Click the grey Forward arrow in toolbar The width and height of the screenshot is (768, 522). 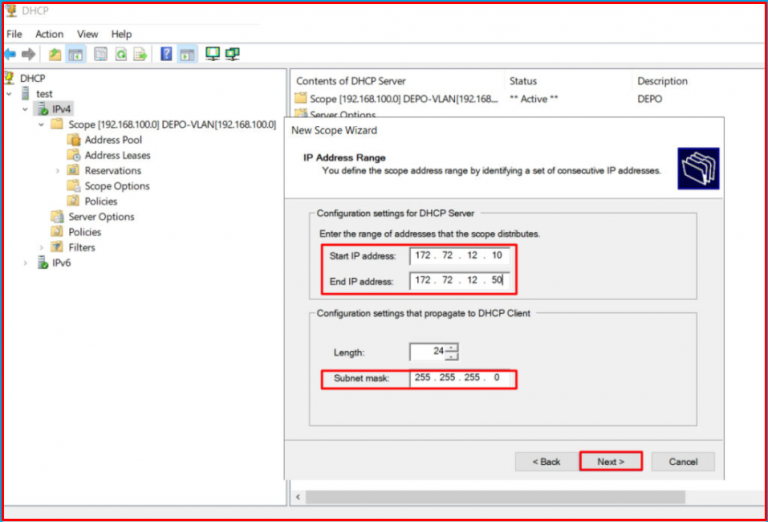tap(28, 54)
